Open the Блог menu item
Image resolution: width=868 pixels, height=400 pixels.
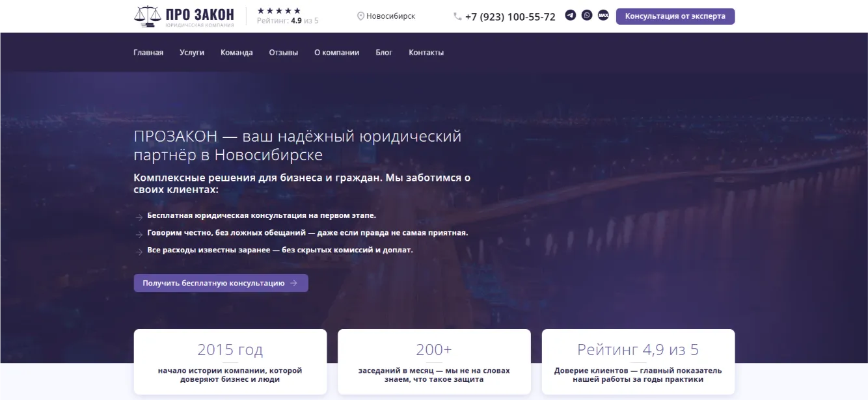point(384,53)
